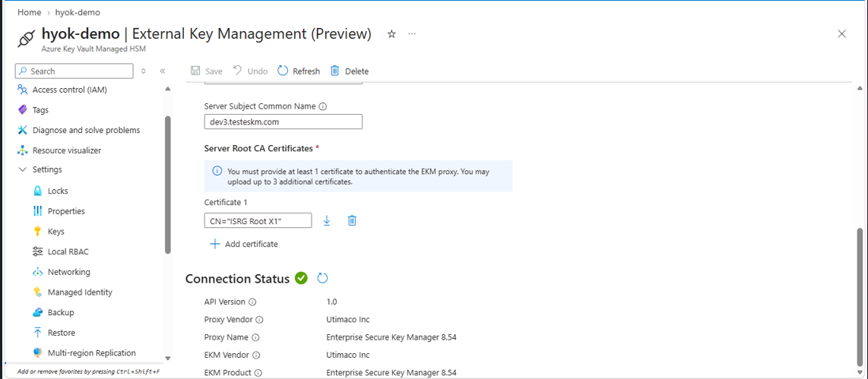Click info icon beside Server Subject Common Name
Screen dimensions: 868x379
pyautogui.click(x=323, y=106)
